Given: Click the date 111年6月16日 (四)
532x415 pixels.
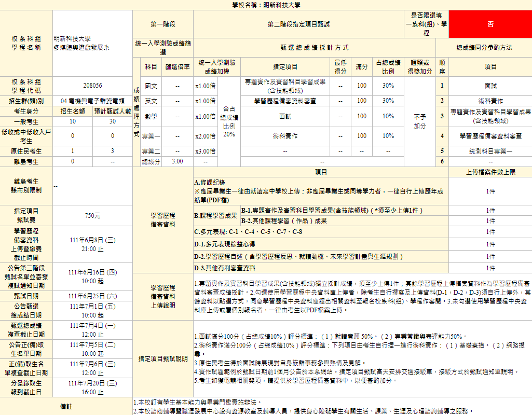Looking at the screenshot, I should pos(92,272).
